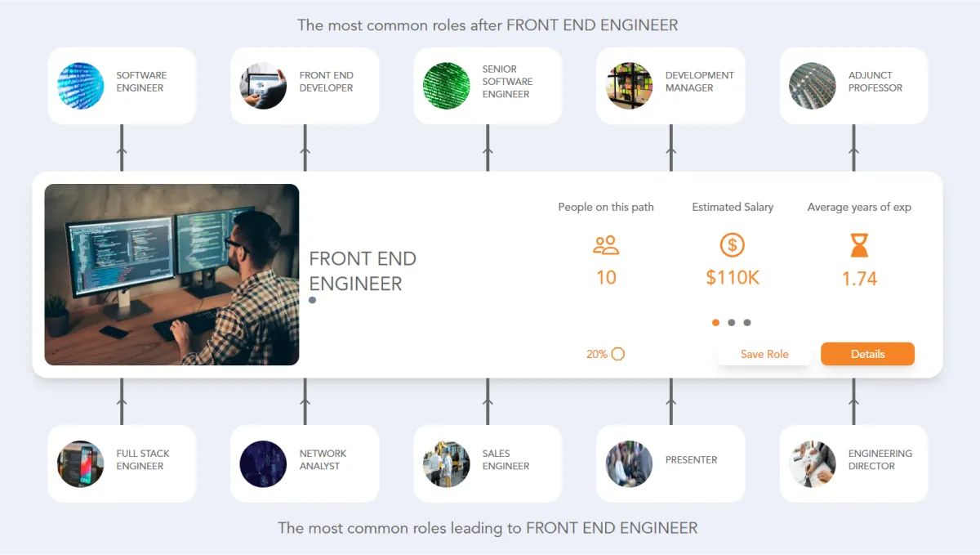The width and height of the screenshot is (980, 555).
Task: Select the first carousel dot indicator
Action: click(715, 322)
